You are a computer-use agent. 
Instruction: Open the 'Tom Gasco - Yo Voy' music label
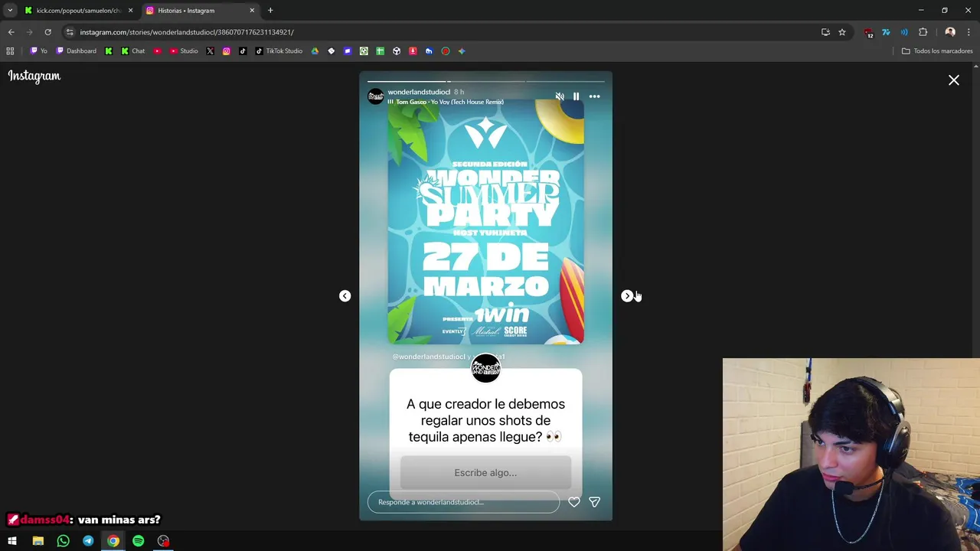[446, 102]
